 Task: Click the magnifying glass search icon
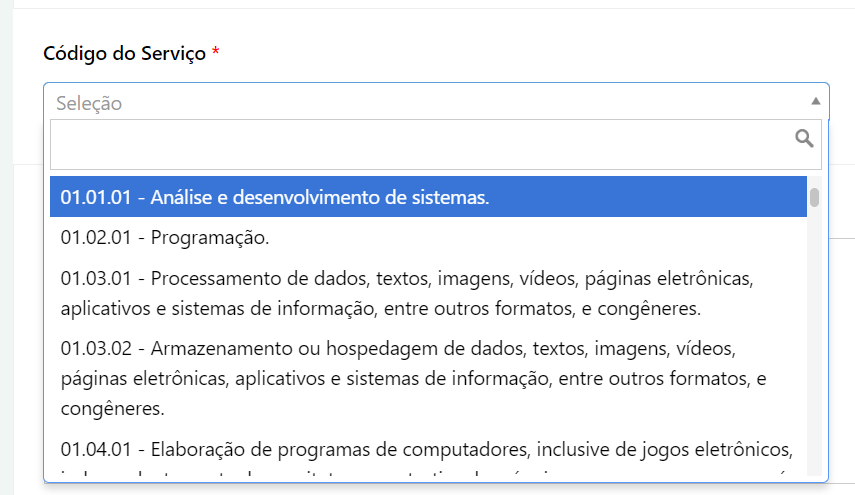(804, 138)
